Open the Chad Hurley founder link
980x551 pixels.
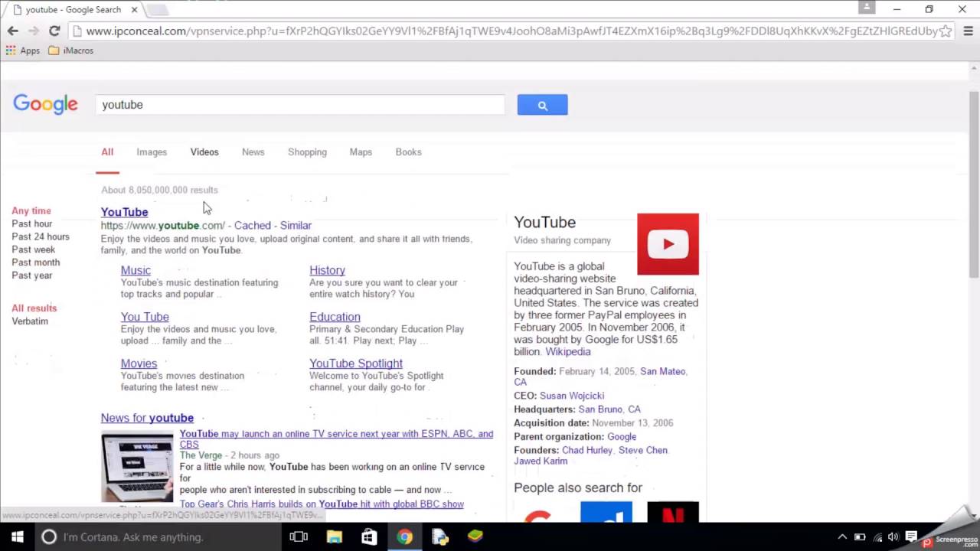[587, 451]
